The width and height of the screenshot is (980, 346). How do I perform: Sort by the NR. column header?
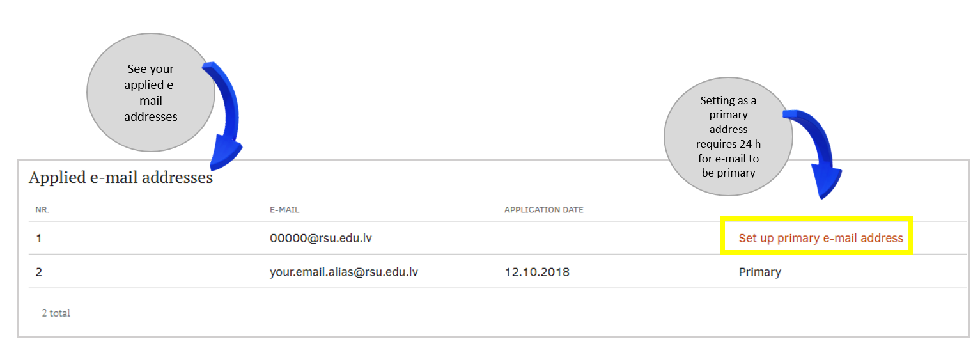[42, 210]
